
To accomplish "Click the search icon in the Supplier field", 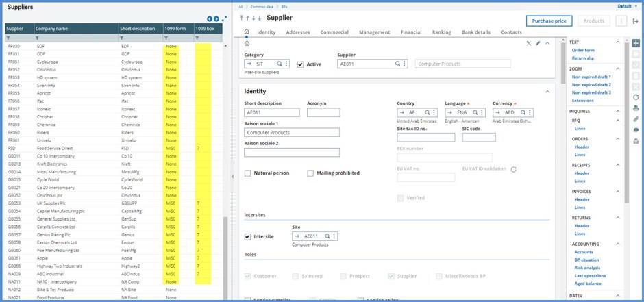I will (397, 64).
